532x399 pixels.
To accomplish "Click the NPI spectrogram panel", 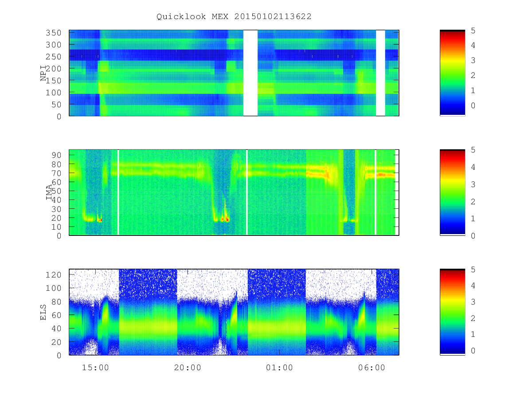I will click(234, 73).
